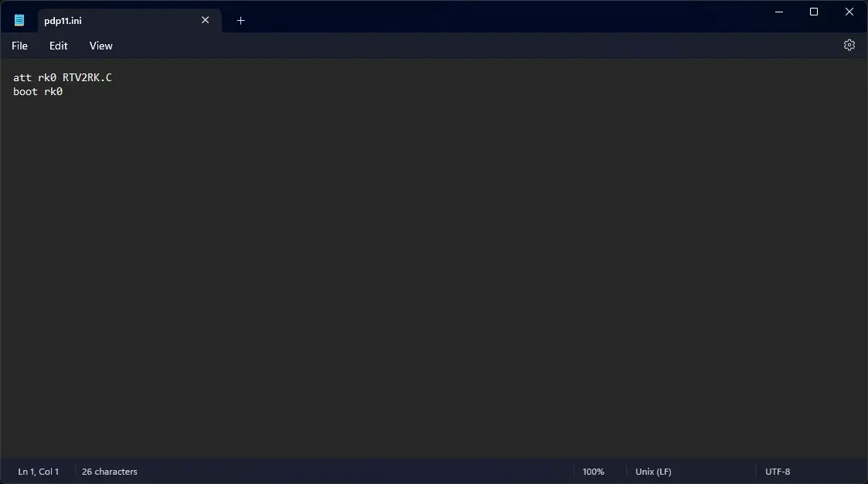Open the Edit menu

tap(58, 46)
